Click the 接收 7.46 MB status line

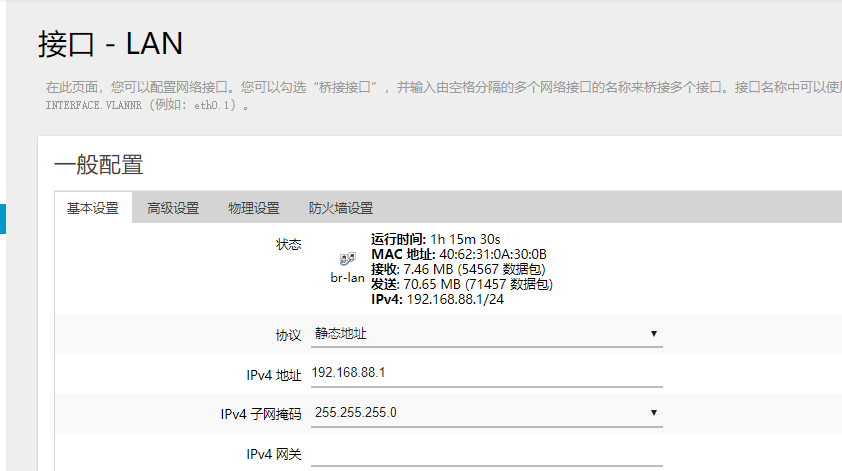pos(458,269)
